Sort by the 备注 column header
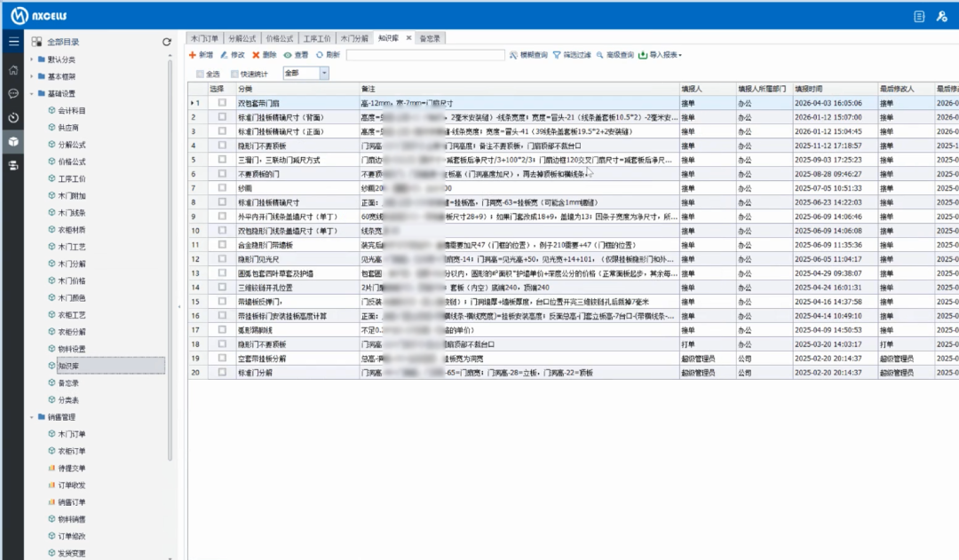This screenshot has height=560, width=959. coord(519,89)
